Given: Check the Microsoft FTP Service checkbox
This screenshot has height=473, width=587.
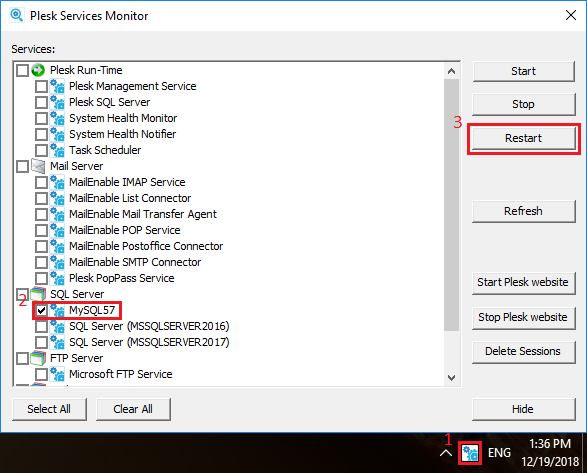Looking at the screenshot, I should point(41,374).
